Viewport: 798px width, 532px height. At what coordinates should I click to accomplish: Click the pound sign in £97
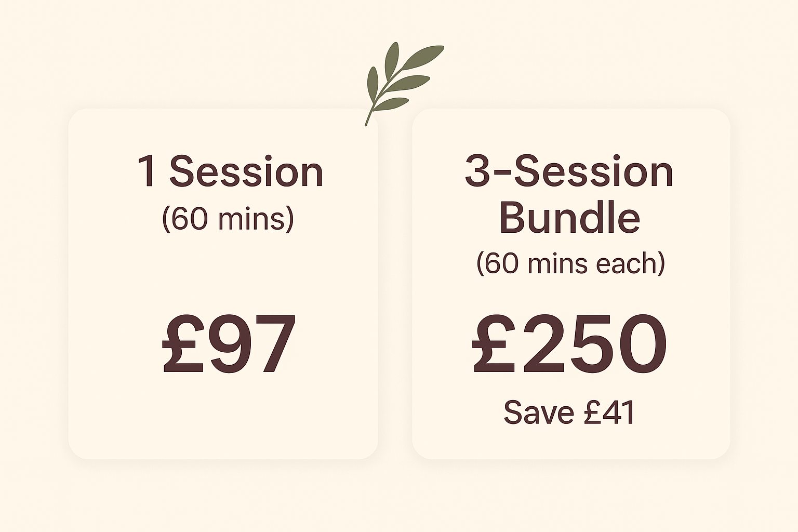183,344
